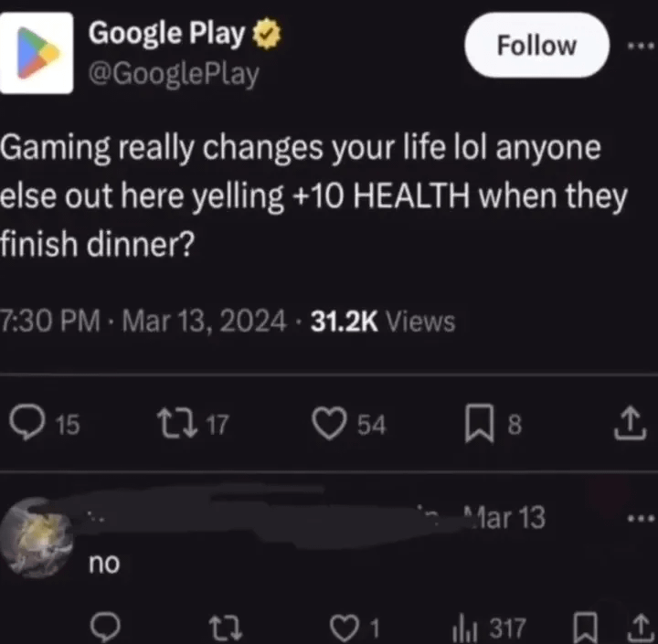The width and height of the screenshot is (658, 644).
Task: Share the main Google Play tweet
Action: [x=631, y=423]
